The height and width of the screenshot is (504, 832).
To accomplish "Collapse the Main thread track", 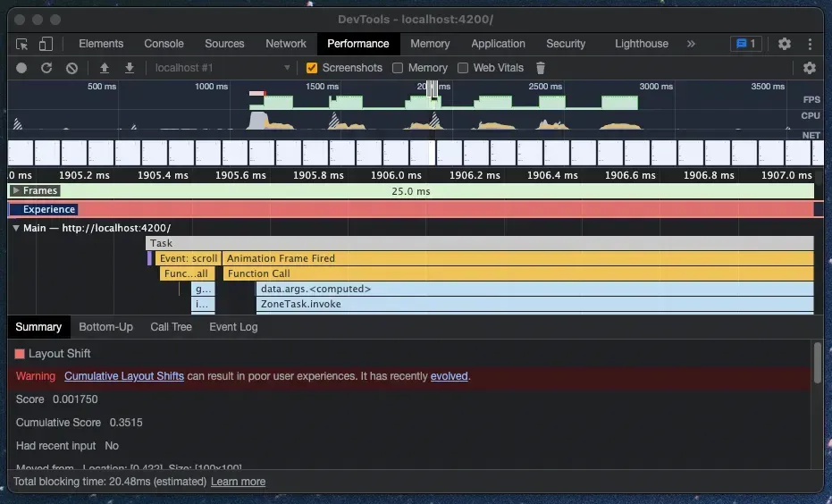I will 16,228.
